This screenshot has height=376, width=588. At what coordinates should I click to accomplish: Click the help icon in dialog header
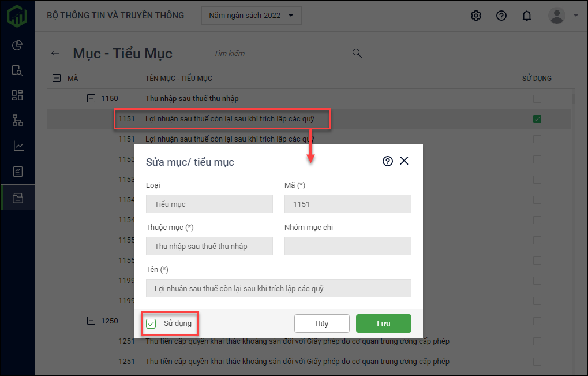point(388,161)
